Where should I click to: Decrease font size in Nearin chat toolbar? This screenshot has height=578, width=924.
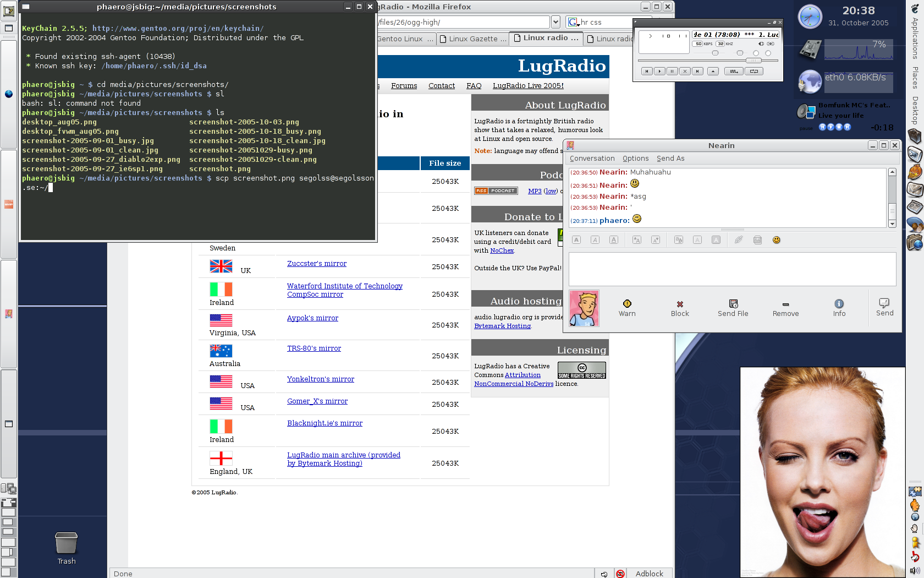pyautogui.click(x=656, y=240)
